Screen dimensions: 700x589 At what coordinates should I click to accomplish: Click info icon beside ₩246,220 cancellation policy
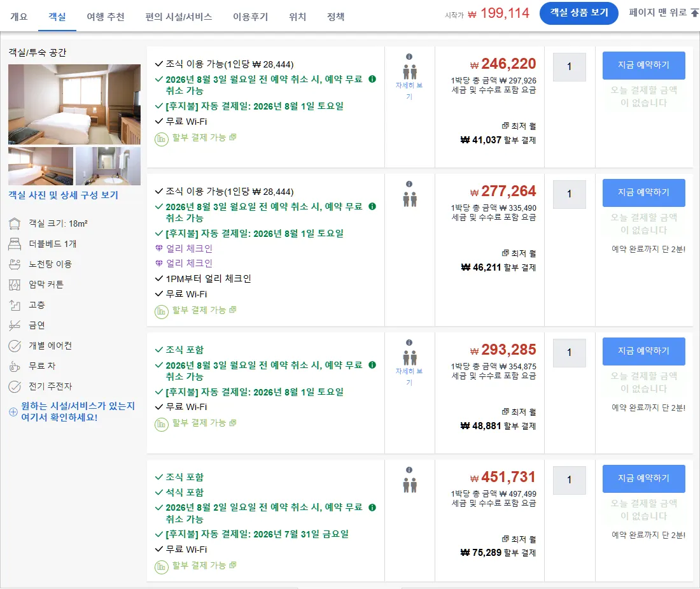pyautogui.click(x=372, y=79)
